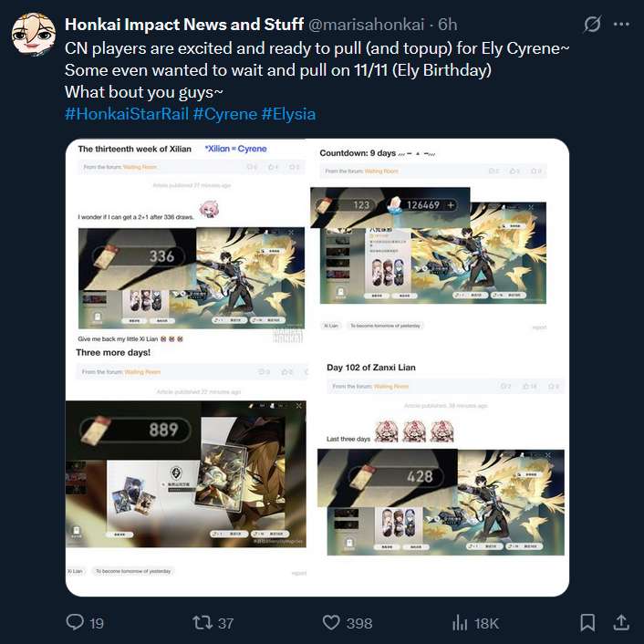This screenshot has width=644, height=644.
Task: Open the attached forum collage image
Action: (x=317, y=368)
